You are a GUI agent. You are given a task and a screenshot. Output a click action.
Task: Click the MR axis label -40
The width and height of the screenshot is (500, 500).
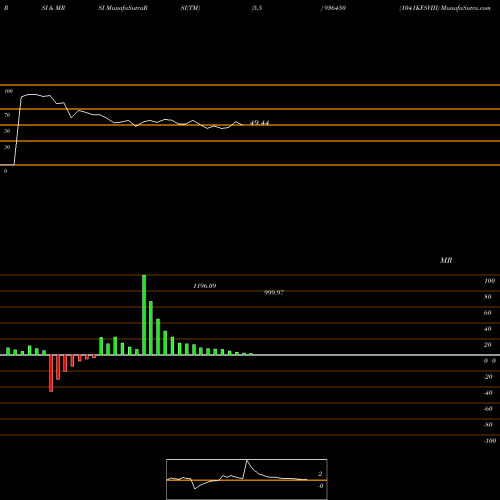tap(488, 392)
